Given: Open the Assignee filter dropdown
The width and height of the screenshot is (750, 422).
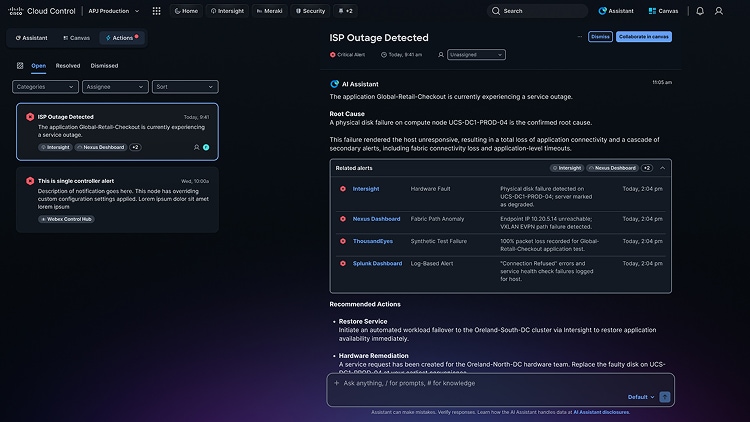Looking at the screenshot, I should (x=115, y=87).
